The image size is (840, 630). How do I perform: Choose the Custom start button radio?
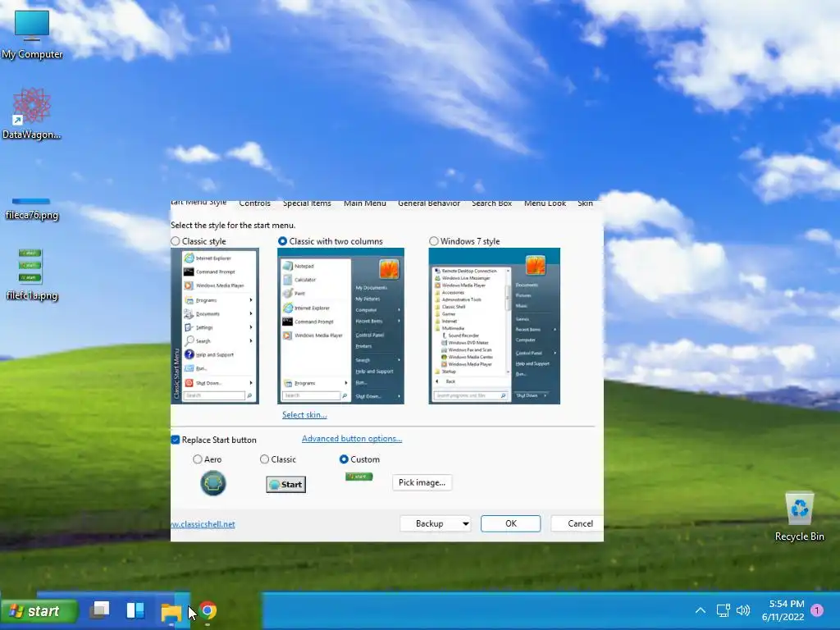[344, 459]
